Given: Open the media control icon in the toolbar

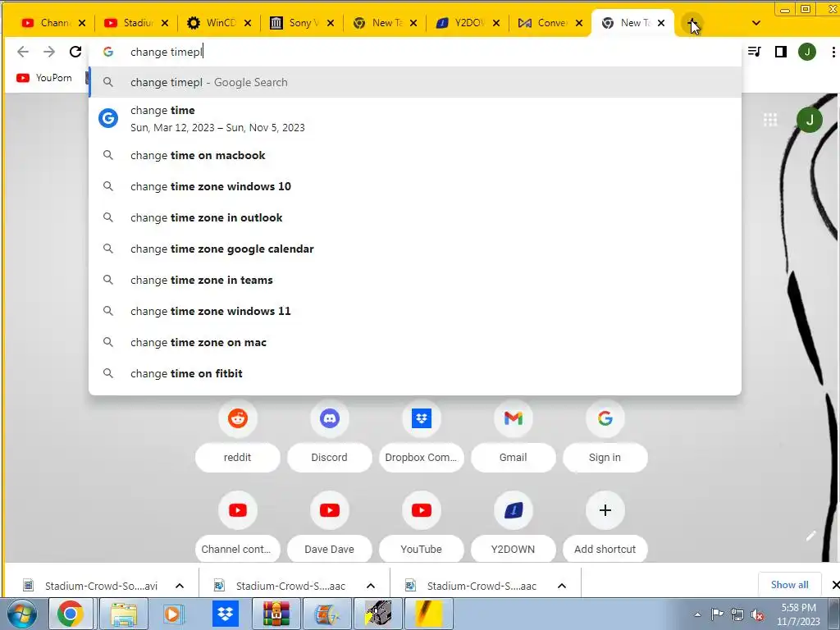Looking at the screenshot, I should point(755,52).
